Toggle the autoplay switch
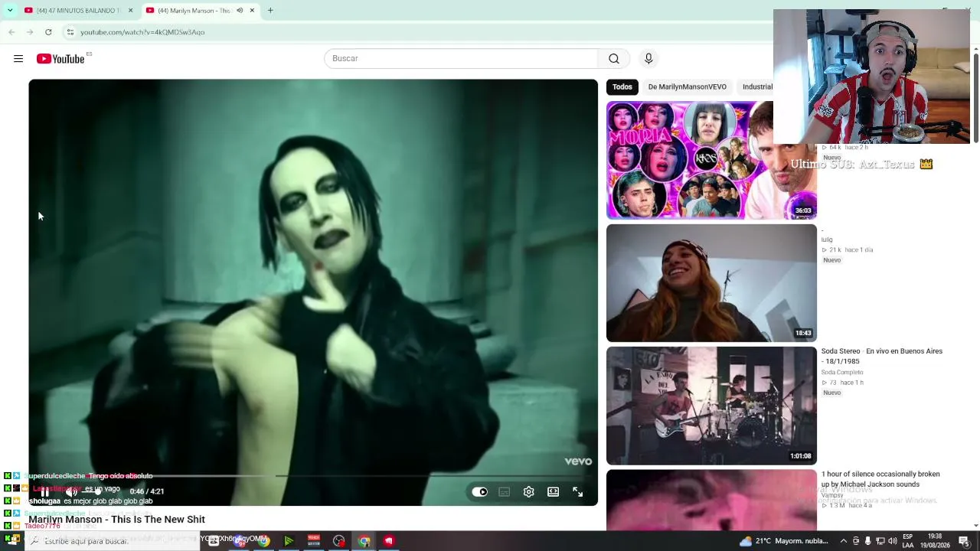This screenshot has width=980, height=551. tap(479, 492)
